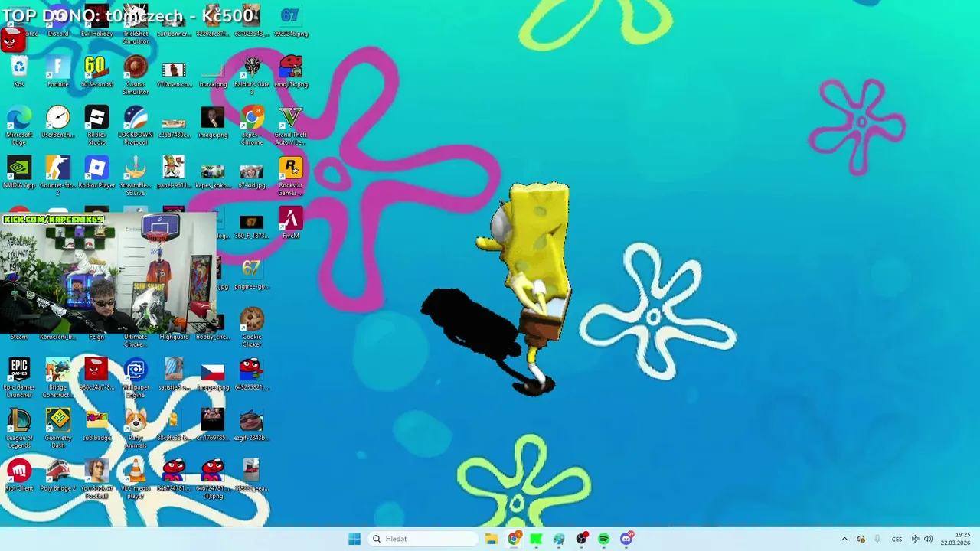Screen dimensions: 980x551
Task: Open the Fortnite desktop shortcut
Action: coord(58,72)
